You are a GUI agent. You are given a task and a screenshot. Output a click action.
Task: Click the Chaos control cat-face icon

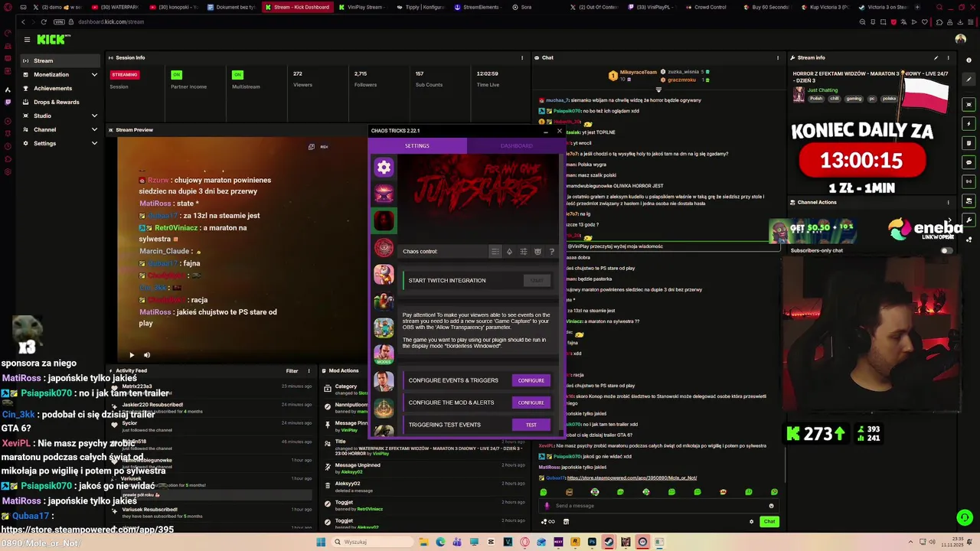[537, 252]
